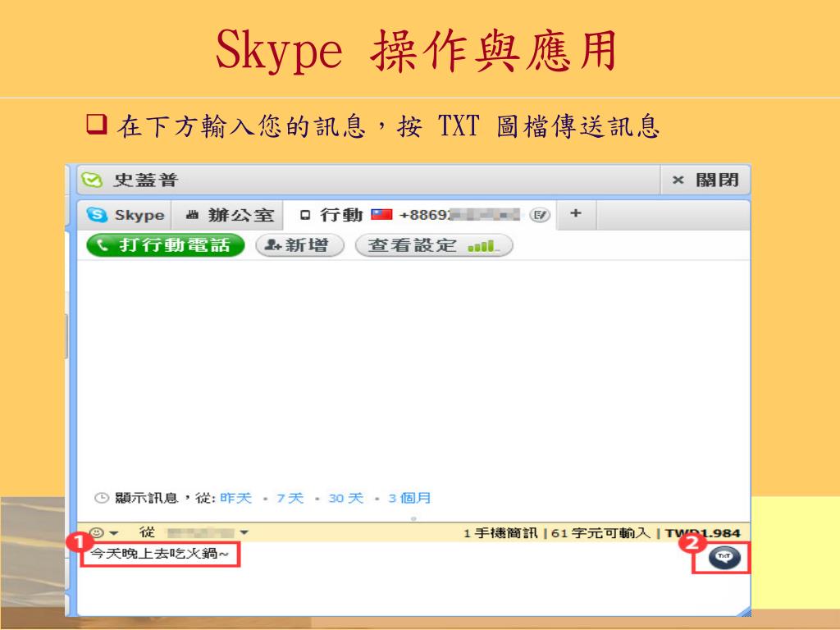
Task: Click the 1 手機簡訊 SMS count text
Action: 500,533
